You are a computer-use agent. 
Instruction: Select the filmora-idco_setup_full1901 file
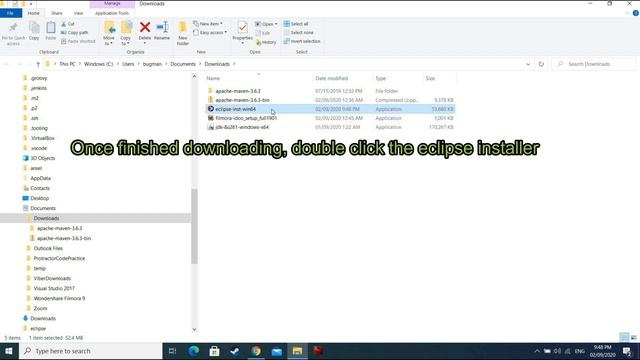point(246,118)
